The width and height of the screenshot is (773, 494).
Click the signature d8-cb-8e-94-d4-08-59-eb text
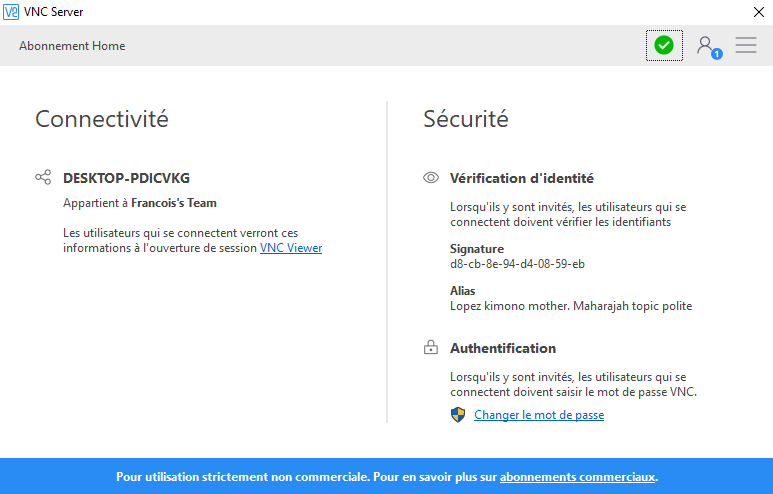(x=517, y=264)
